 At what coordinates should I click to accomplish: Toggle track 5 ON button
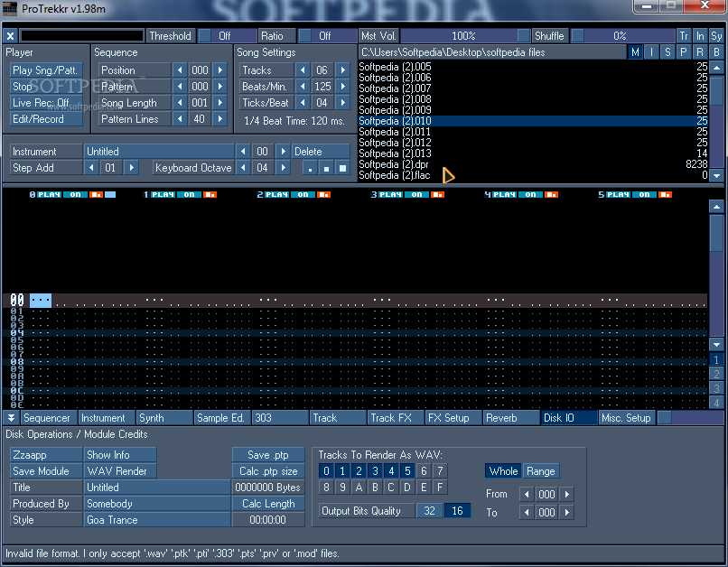tap(644, 194)
